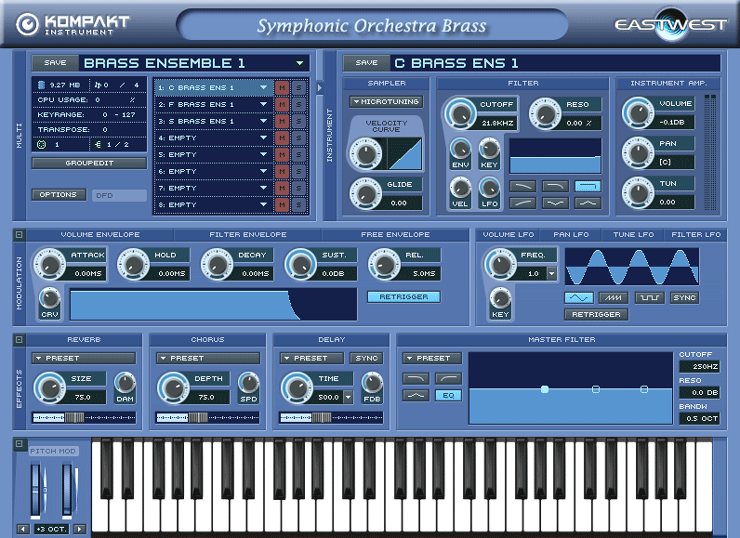Screen dimensions: 740x538
Task: Click the envelope Decay knob
Action: (217, 264)
